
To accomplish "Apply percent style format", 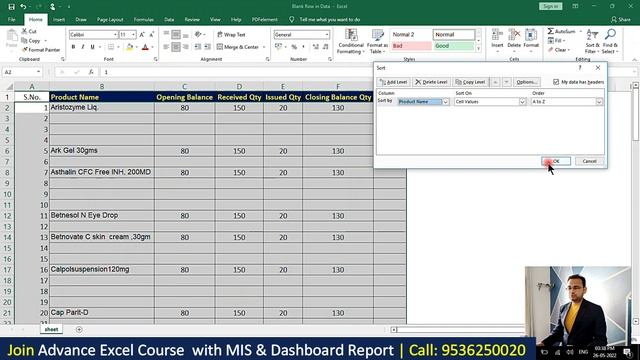I will [x=294, y=47].
